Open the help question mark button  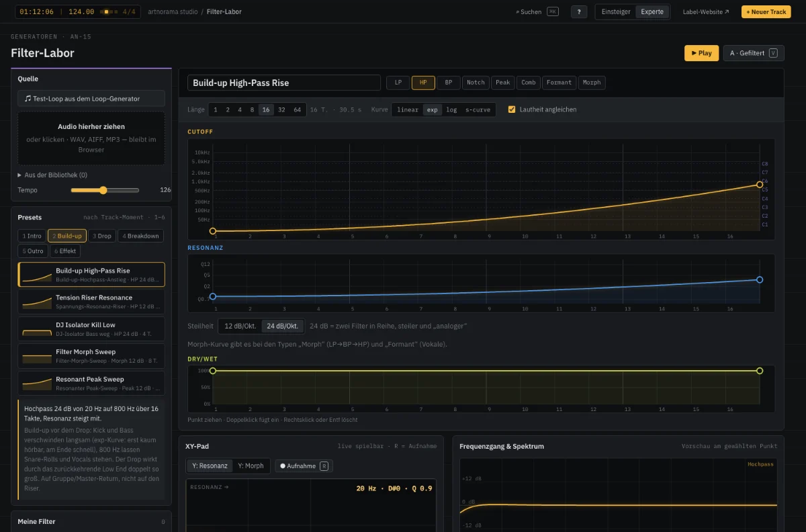pos(579,11)
